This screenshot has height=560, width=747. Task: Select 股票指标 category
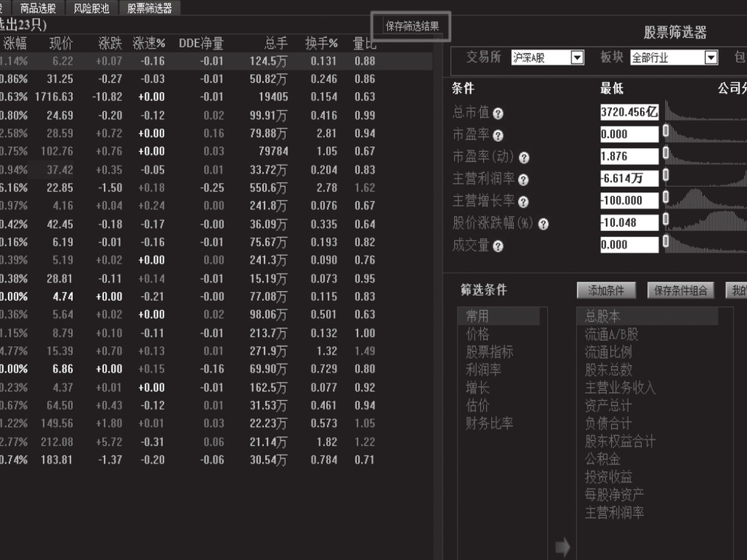(490, 352)
